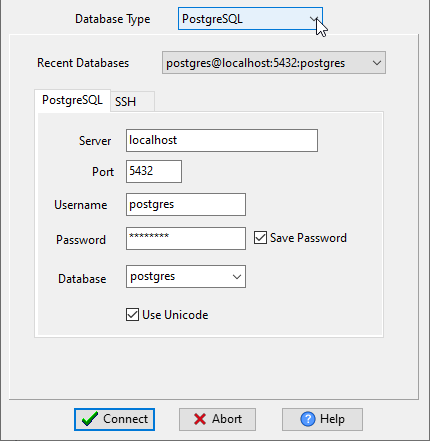Click the postgres text in Database box
The width and height of the screenshot is (430, 441).
pyautogui.click(x=153, y=277)
